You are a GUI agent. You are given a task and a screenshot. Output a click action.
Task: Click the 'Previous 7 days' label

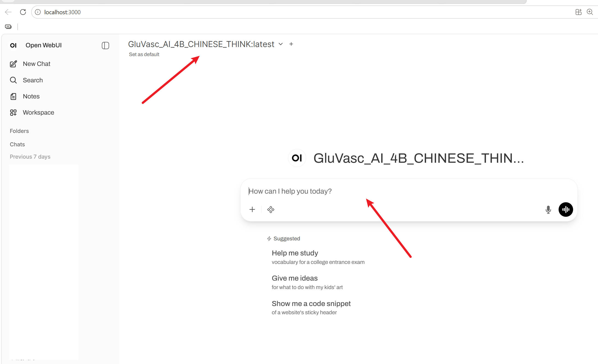(30, 157)
